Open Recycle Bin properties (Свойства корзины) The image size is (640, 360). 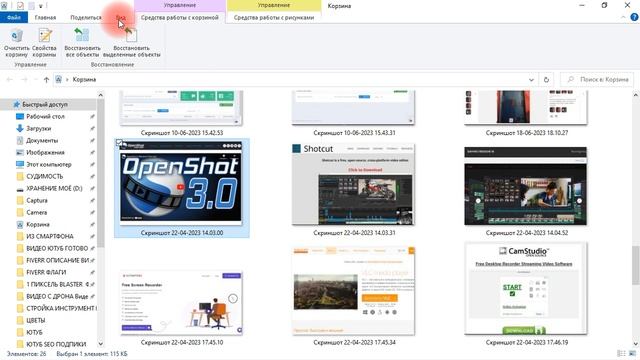coord(44,43)
